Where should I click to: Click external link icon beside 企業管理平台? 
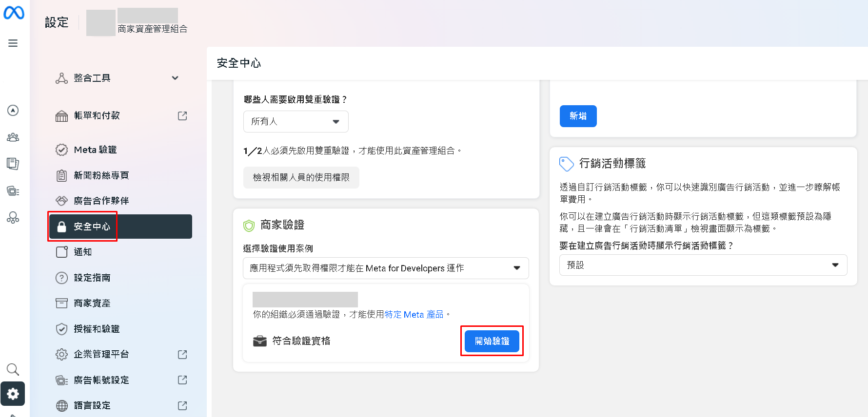[x=182, y=355]
